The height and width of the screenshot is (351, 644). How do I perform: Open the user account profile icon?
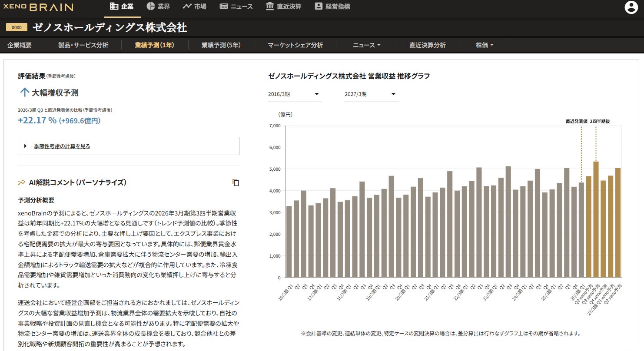tap(631, 7)
